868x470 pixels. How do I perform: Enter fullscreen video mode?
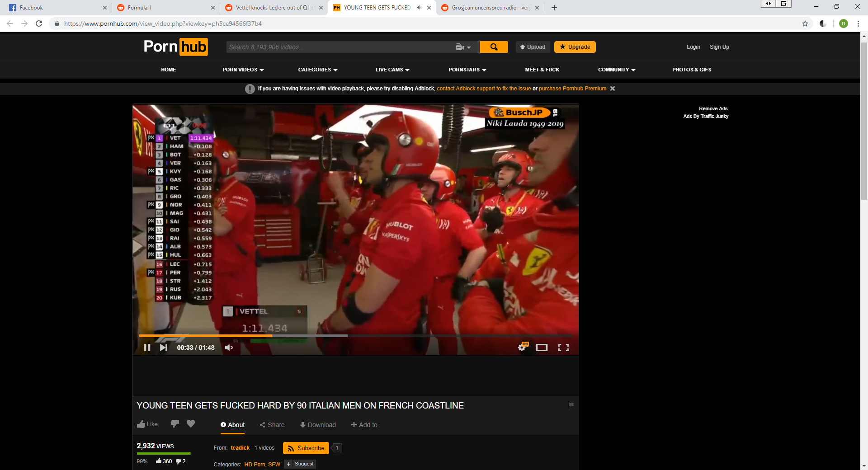pyautogui.click(x=563, y=348)
